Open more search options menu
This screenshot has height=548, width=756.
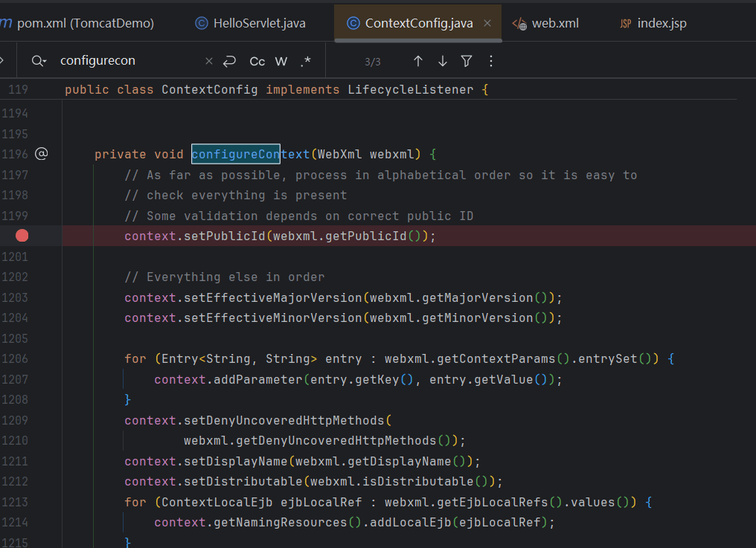(491, 61)
